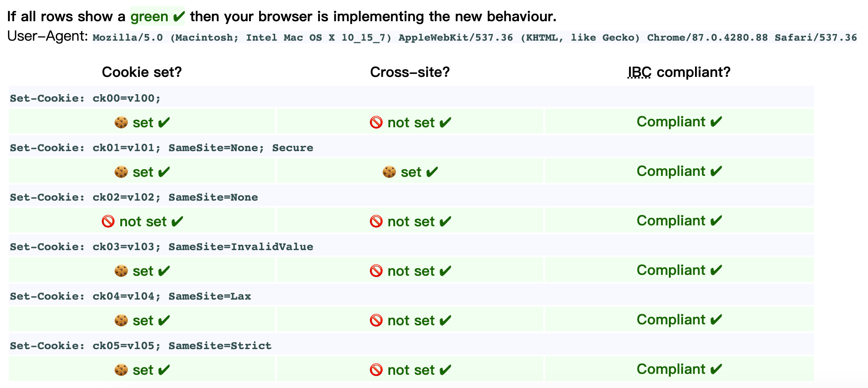Click the Set-Cookie ck04 SameSite=Lax header
The width and height of the screenshot is (868, 388).
click(x=131, y=296)
